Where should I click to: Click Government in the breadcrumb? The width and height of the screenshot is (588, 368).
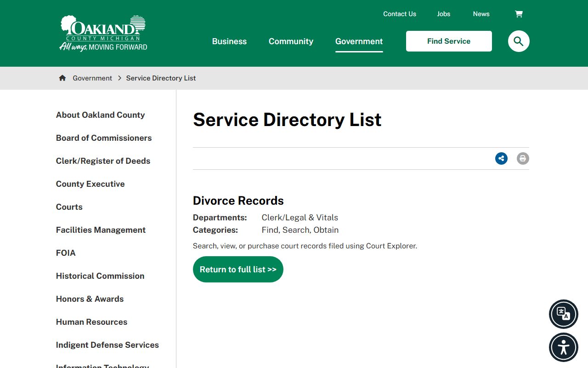(x=92, y=78)
